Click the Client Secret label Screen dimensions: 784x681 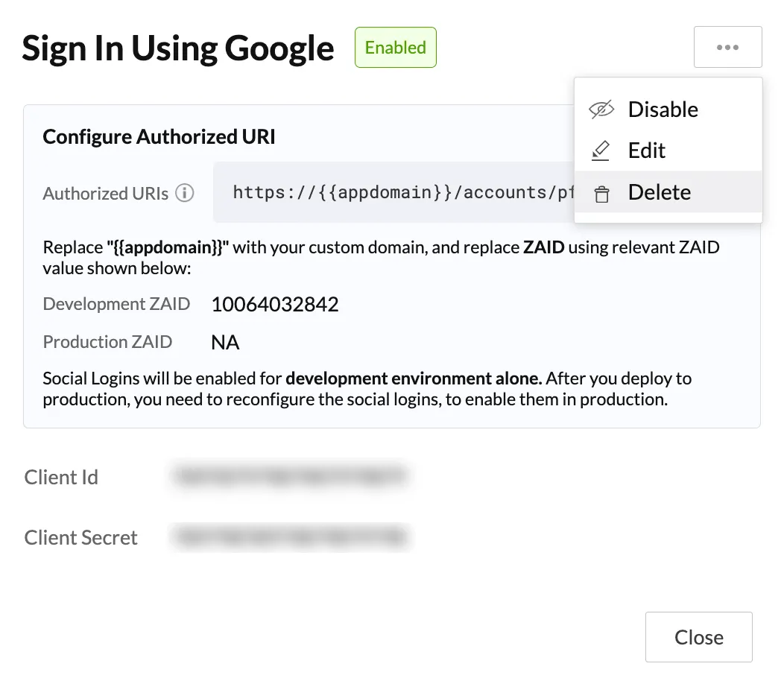coord(80,537)
